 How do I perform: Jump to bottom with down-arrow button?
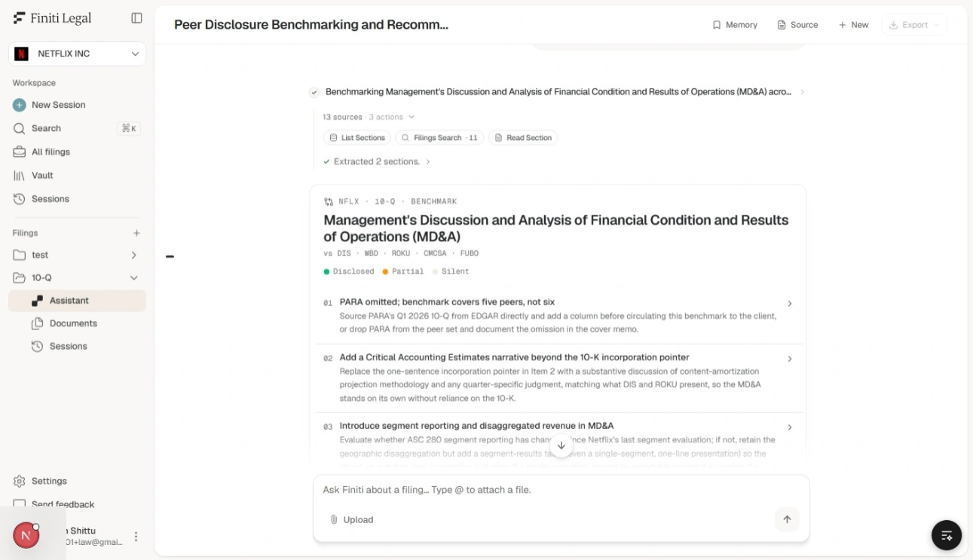pyautogui.click(x=561, y=445)
